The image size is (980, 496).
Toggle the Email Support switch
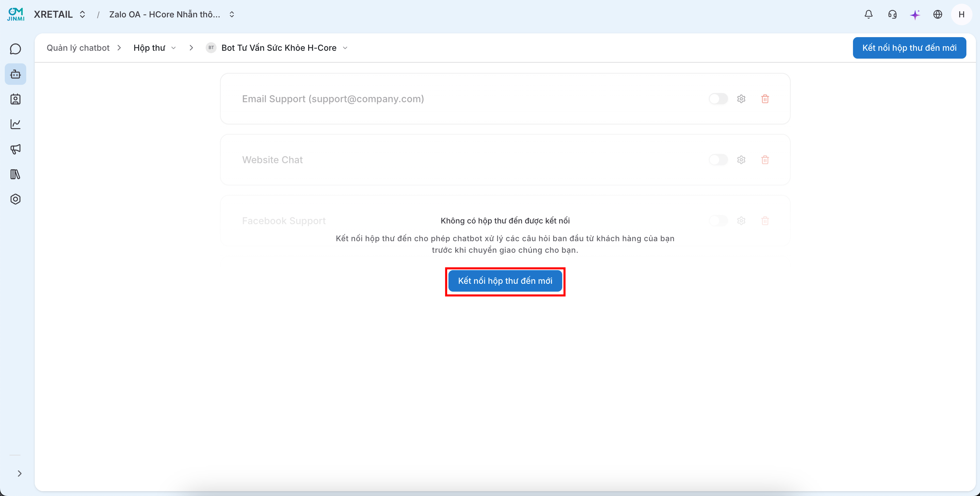coord(718,99)
